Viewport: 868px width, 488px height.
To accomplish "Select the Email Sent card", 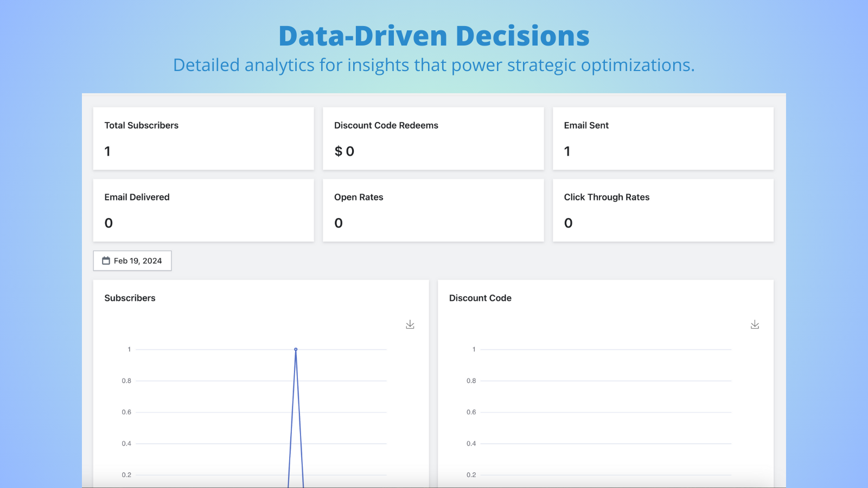I will point(663,138).
